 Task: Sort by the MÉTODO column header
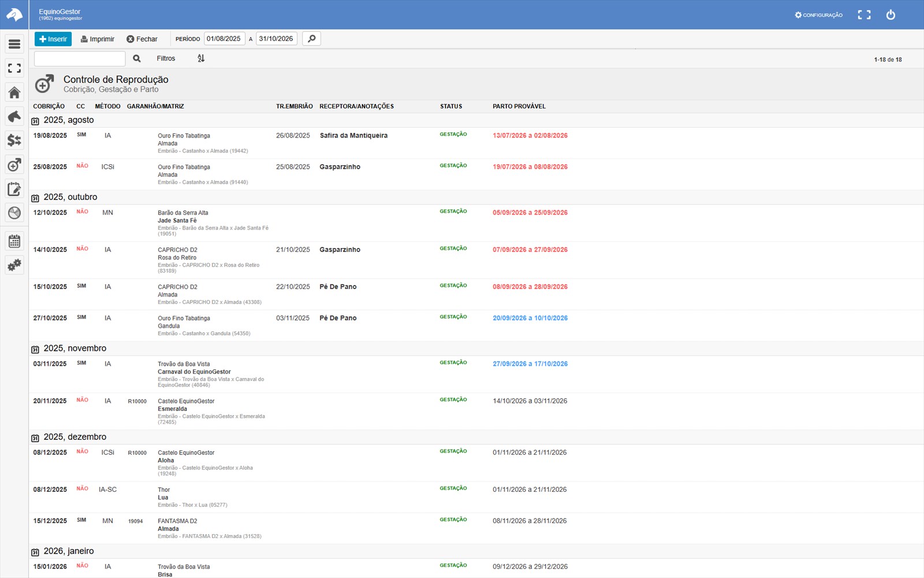coord(107,106)
